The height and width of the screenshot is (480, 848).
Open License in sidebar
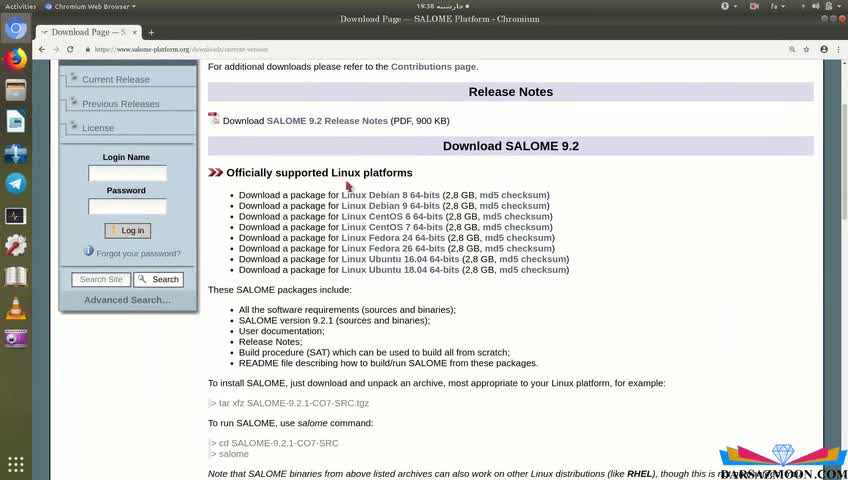pos(98,128)
